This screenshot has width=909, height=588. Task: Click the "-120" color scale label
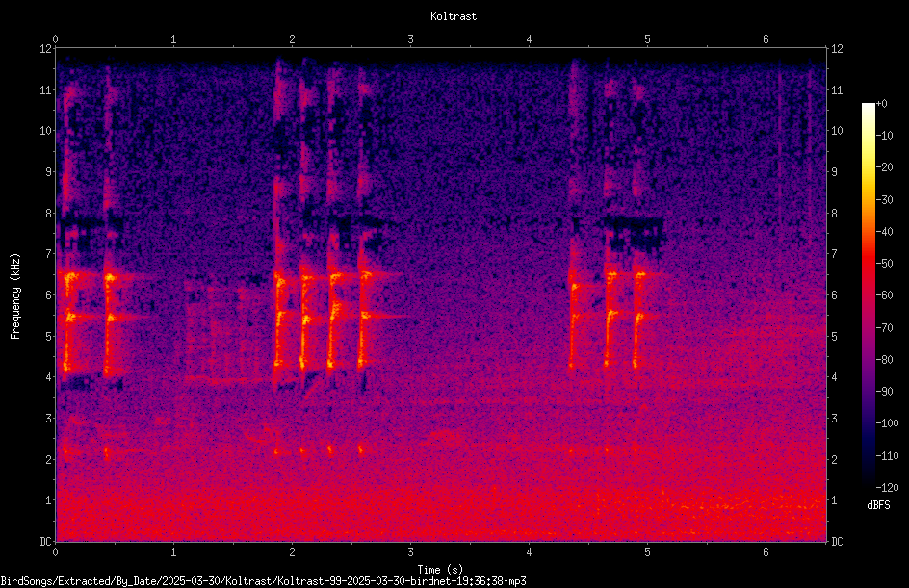pos(887,488)
